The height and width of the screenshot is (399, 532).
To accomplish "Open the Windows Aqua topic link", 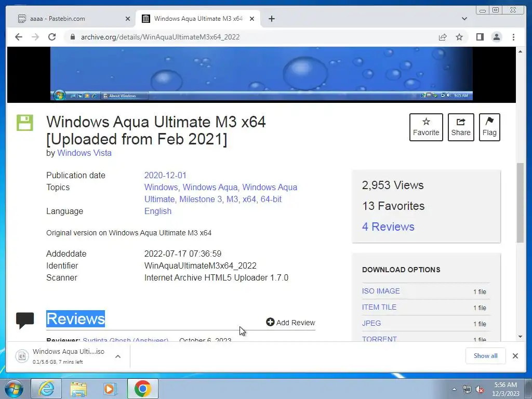I will point(210,187).
